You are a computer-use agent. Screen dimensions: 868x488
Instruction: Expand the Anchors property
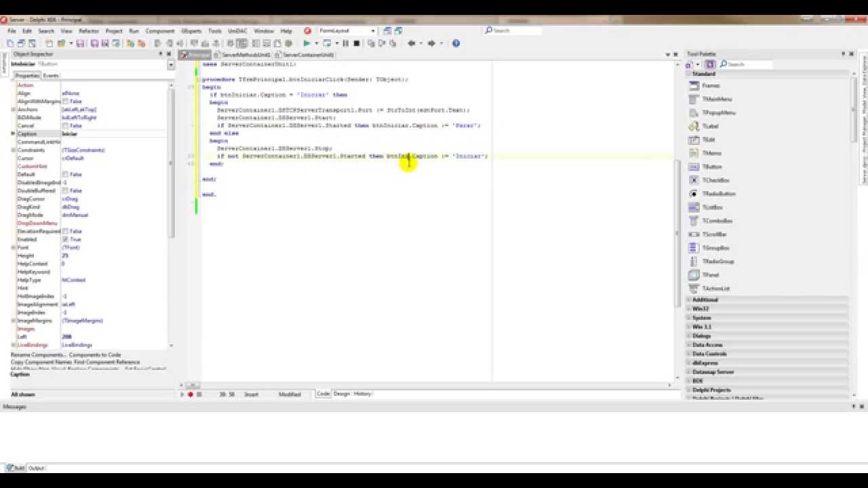click(x=14, y=110)
